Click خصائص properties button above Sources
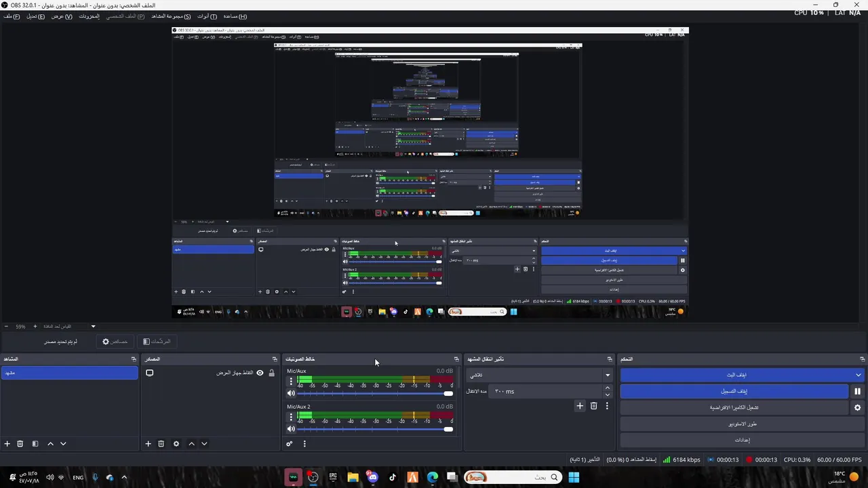Image resolution: width=868 pixels, height=488 pixels. [x=115, y=342]
